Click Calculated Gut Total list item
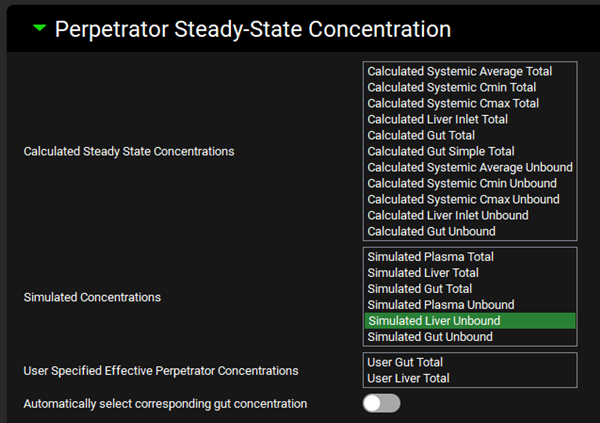Viewport: 600px width, 423px height. (x=420, y=135)
